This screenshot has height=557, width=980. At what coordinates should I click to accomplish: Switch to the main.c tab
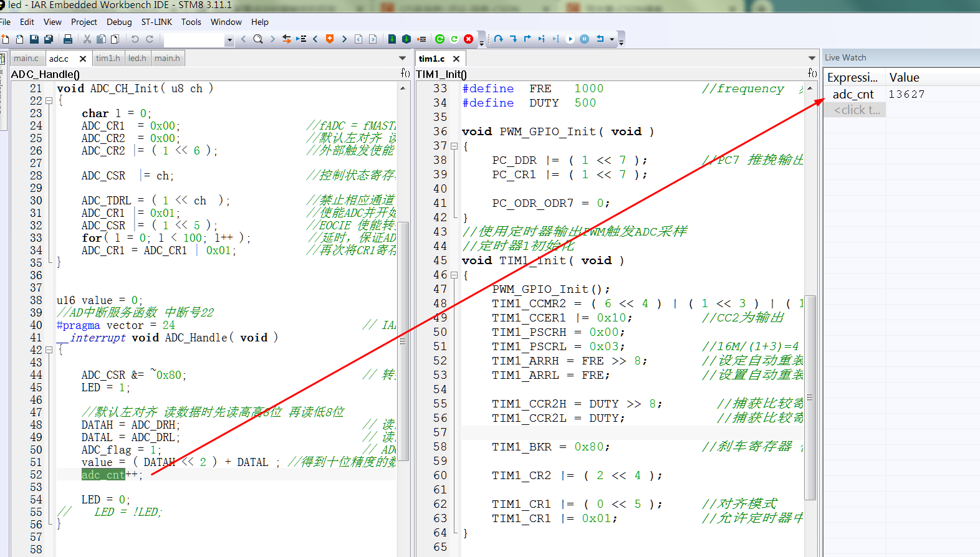coord(26,58)
